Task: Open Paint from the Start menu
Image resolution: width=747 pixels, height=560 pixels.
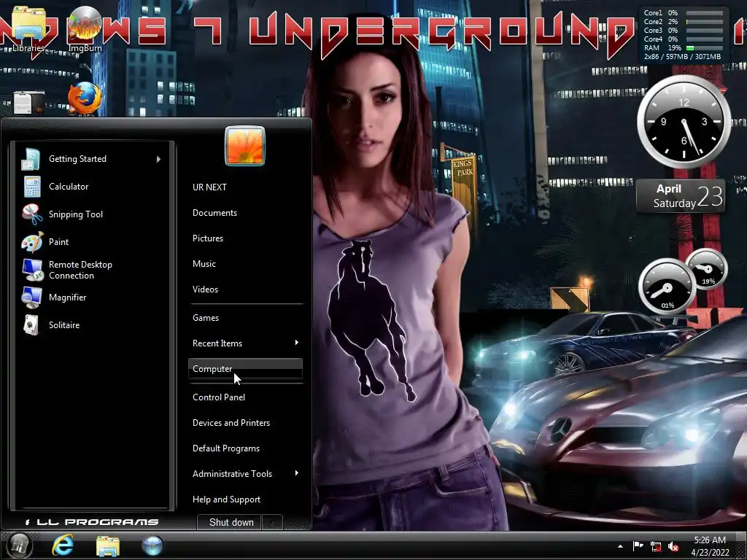Action: coord(90,242)
